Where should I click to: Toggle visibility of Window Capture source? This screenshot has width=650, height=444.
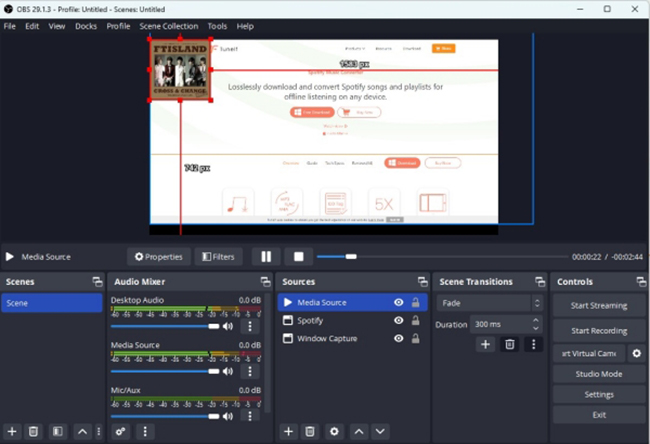[398, 338]
